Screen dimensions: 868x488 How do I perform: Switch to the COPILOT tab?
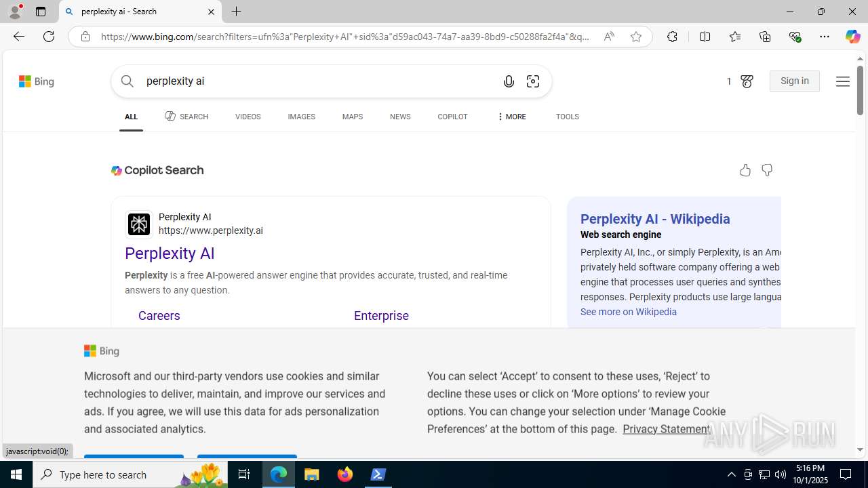452,117
